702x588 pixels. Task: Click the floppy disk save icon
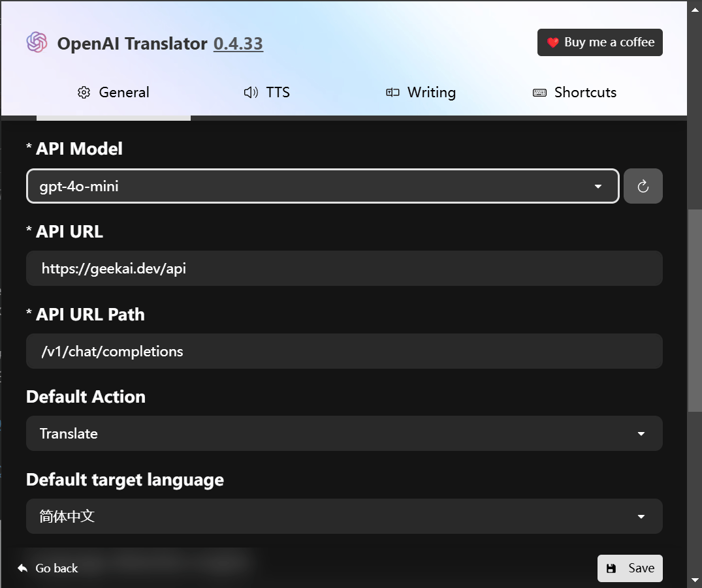pos(611,568)
